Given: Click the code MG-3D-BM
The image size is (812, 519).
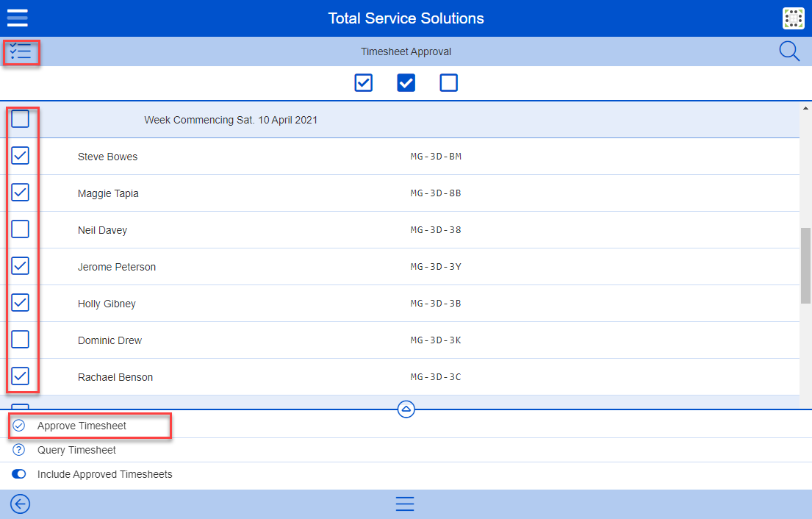Looking at the screenshot, I should 436,157.
